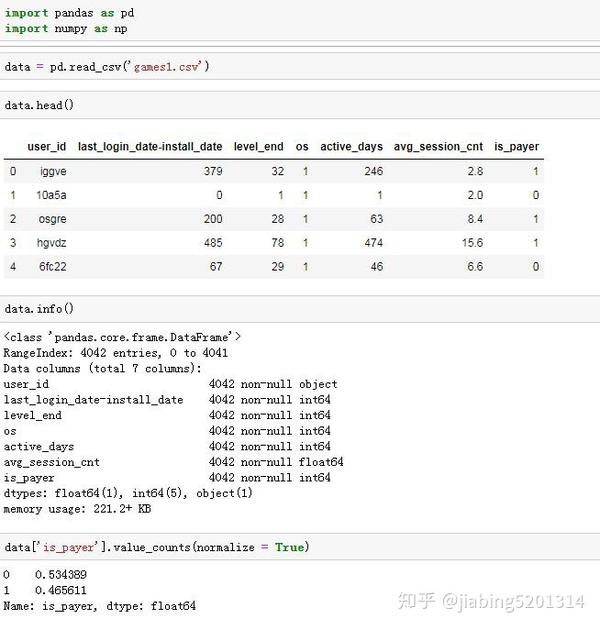Click active_days value 246
600x630 pixels.
(374, 172)
